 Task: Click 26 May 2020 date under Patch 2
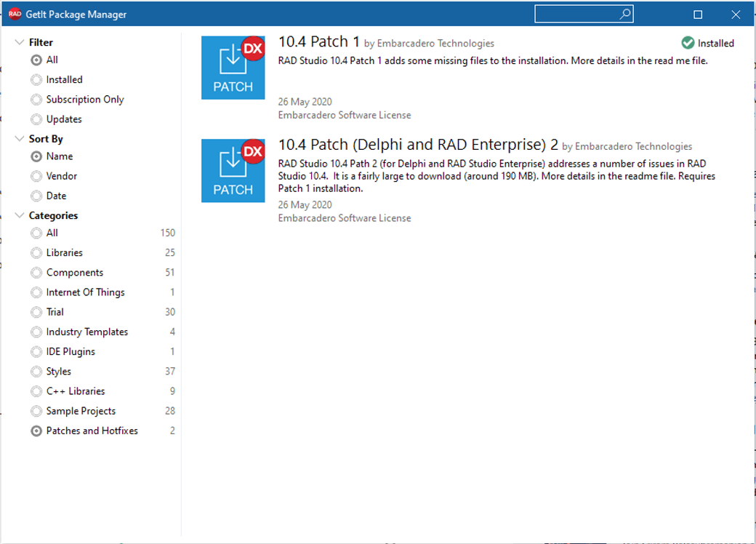[x=305, y=205]
